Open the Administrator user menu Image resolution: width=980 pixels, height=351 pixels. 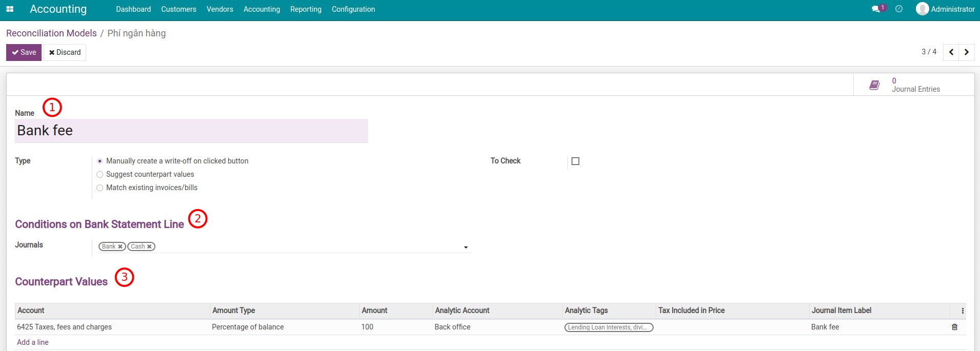click(x=945, y=9)
